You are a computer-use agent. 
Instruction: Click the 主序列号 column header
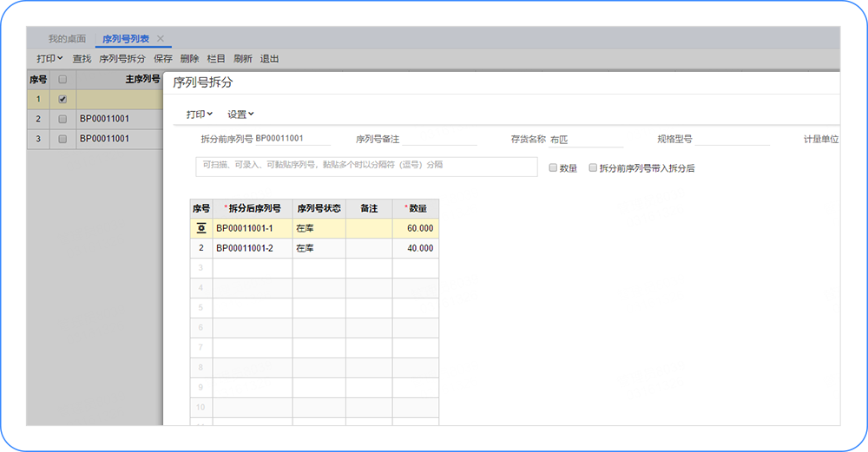[142, 80]
